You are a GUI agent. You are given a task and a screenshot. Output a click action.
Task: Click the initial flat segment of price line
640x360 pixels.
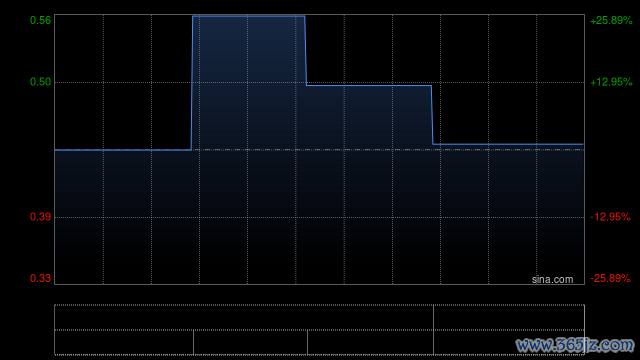pyautogui.click(x=123, y=150)
